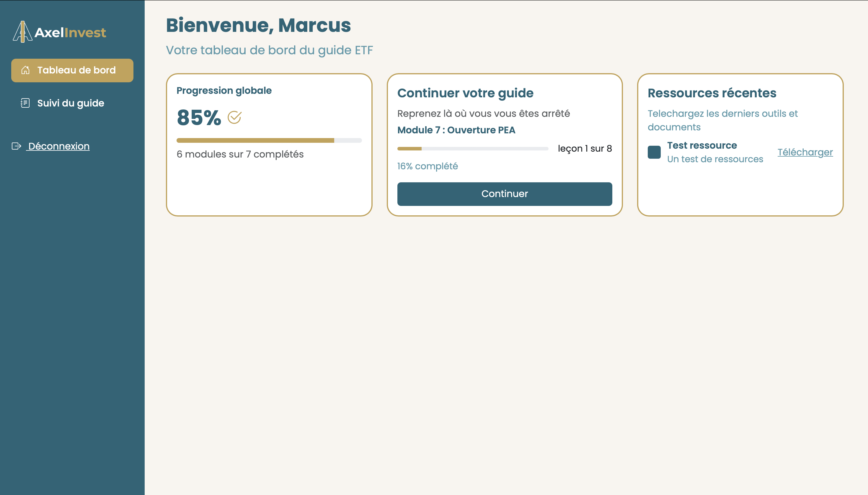Mark Module 7 lesson as started
This screenshot has width=868, height=495.
[504, 194]
